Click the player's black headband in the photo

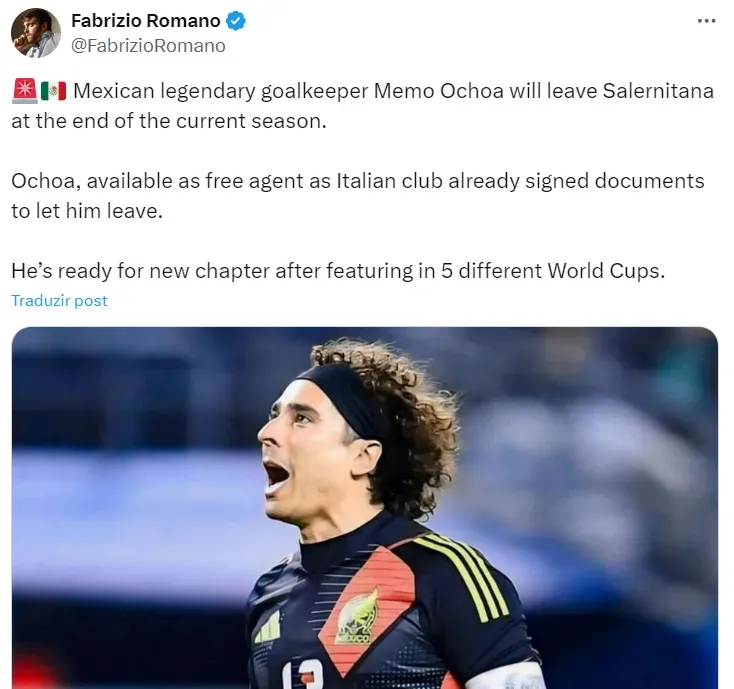click(344, 398)
